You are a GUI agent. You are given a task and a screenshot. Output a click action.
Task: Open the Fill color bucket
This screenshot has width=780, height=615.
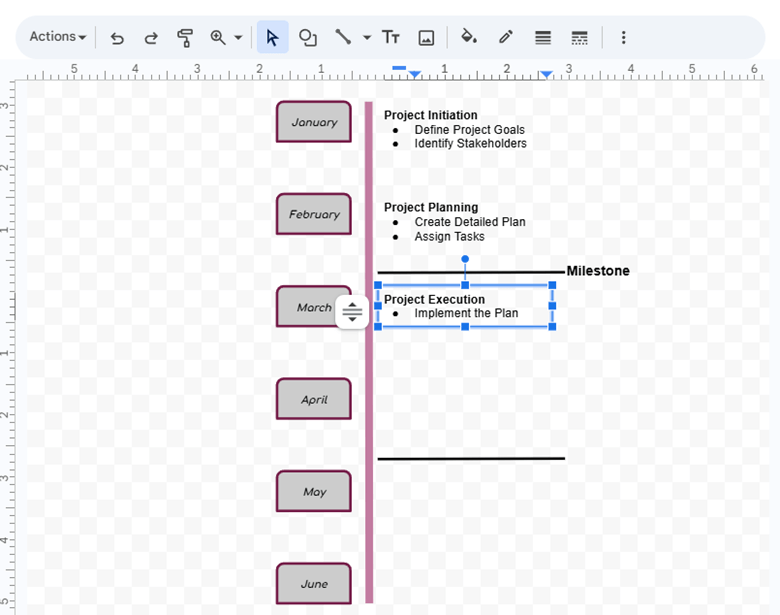468,37
